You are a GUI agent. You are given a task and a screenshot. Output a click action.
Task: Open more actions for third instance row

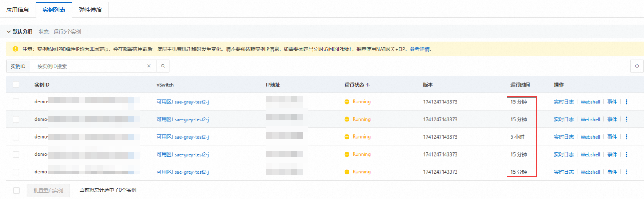coord(626,137)
